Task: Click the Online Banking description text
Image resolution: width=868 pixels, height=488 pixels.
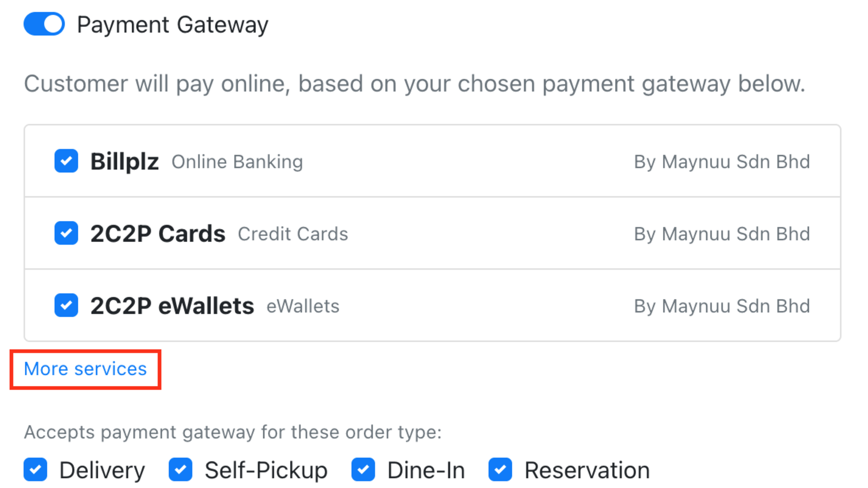Action: (237, 162)
